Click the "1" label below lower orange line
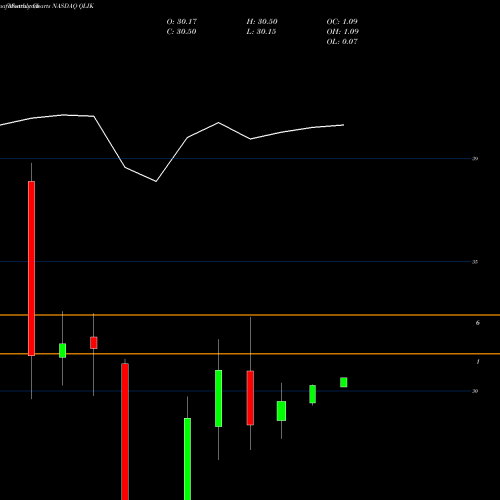This screenshot has height=500, width=500. [478, 362]
